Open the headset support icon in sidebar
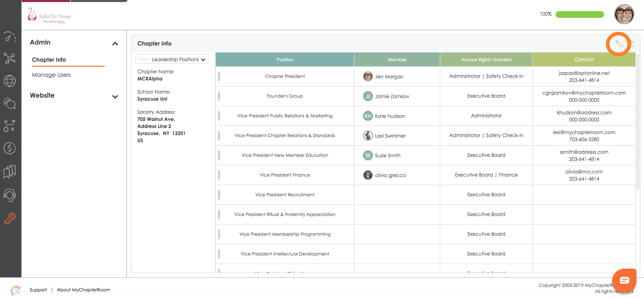Screen dimensions: 644x298 click(x=10, y=195)
